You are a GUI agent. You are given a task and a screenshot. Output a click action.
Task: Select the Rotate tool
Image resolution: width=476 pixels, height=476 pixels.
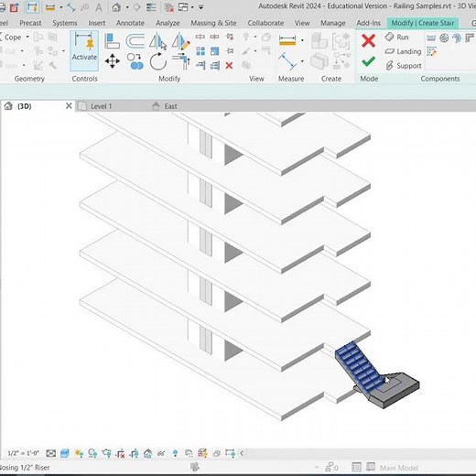pyautogui.click(x=158, y=61)
